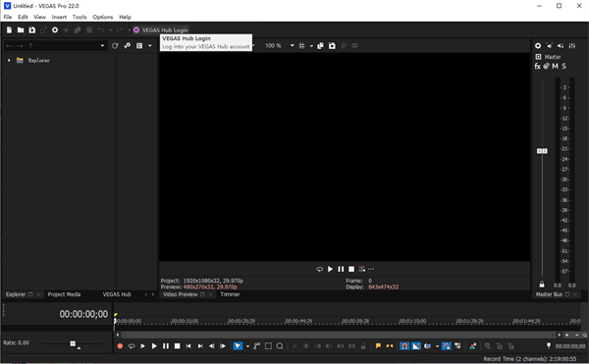Switch to the Trimmer tab

[x=230, y=294]
